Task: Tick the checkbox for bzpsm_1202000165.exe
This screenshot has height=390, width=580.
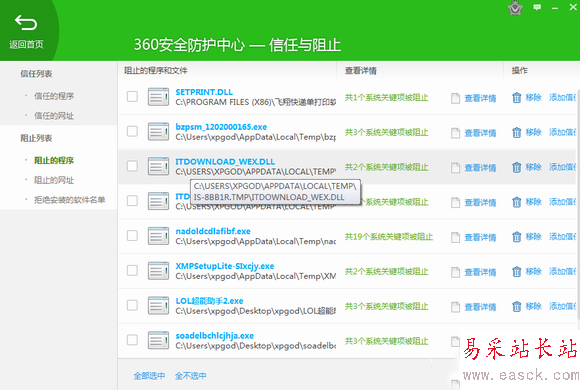Action: (x=132, y=131)
